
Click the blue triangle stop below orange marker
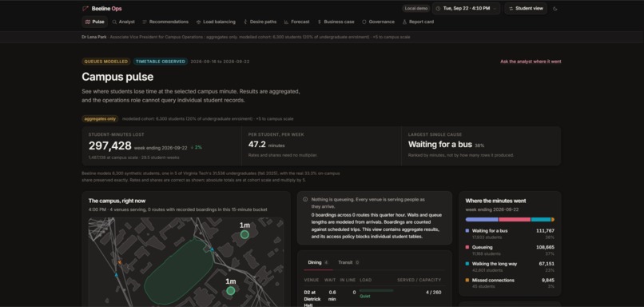(116, 274)
